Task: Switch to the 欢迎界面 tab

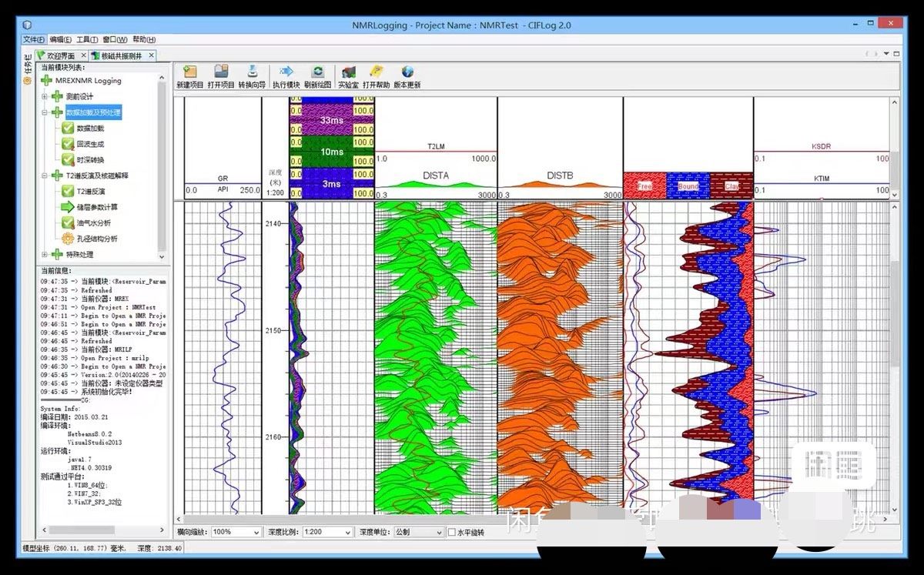Action: point(60,55)
